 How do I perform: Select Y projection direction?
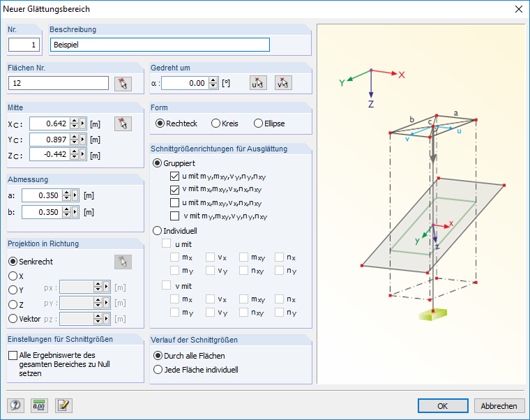click(x=16, y=290)
